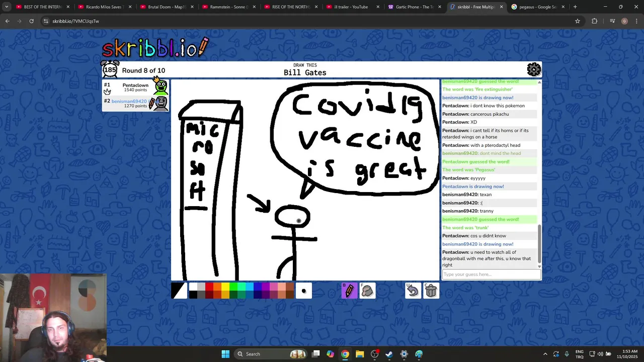644x362 pixels.
Task: Click the skribbl.io logo
Action: coord(155,48)
